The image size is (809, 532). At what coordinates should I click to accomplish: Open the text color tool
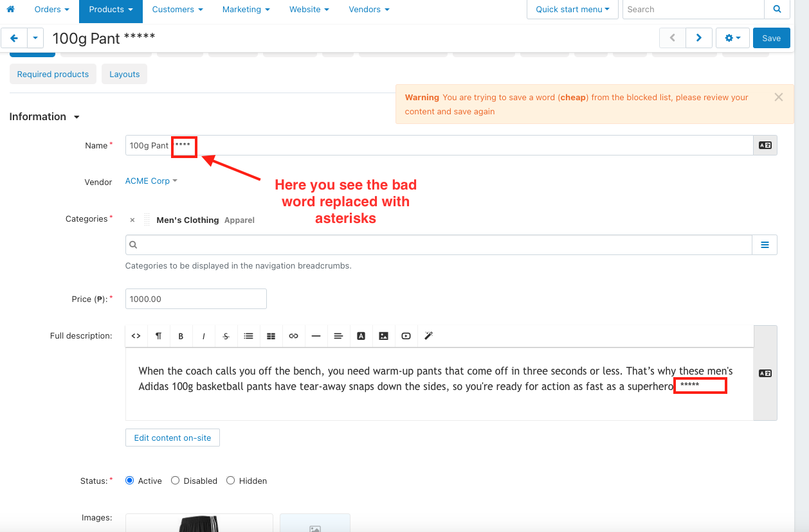tap(361, 336)
